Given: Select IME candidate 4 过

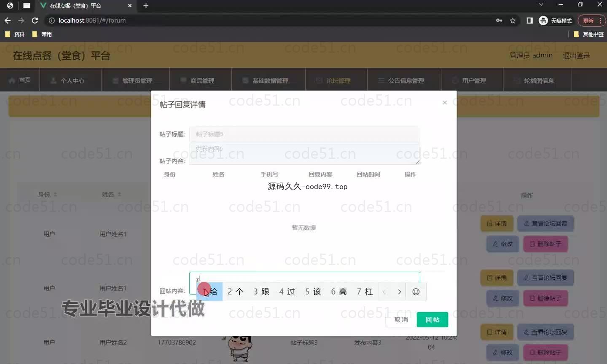Looking at the screenshot, I should pos(287,292).
